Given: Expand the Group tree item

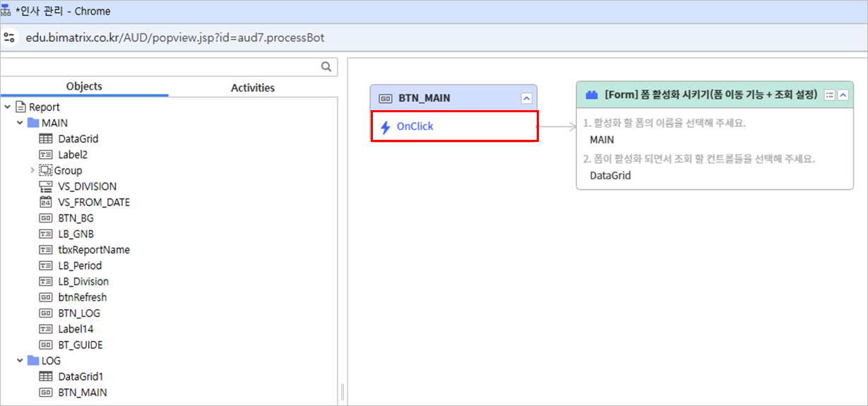Looking at the screenshot, I should click(32, 170).
